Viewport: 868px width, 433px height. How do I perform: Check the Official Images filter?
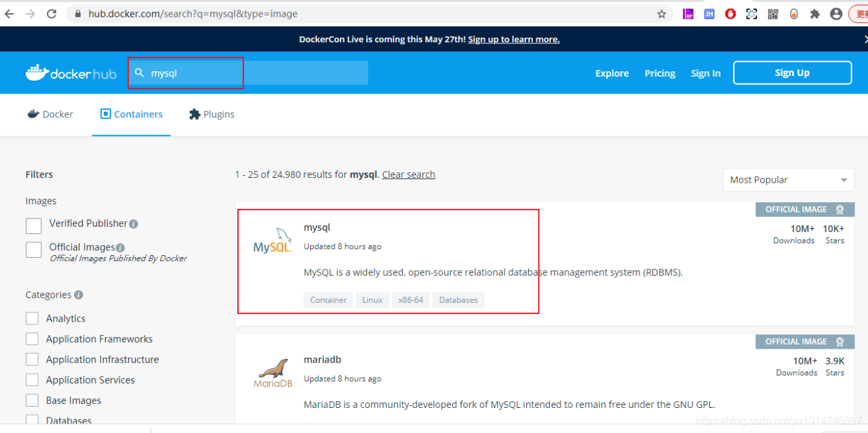pos(34,250)
